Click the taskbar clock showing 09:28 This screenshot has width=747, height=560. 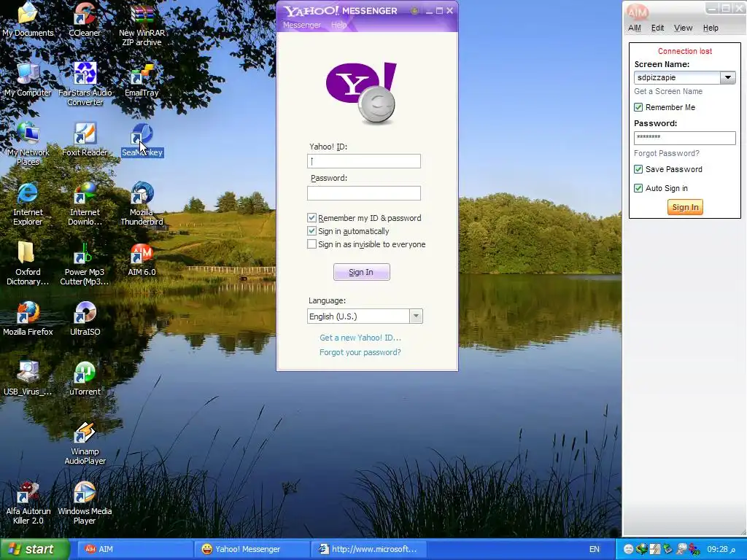[x=721, y=549]
